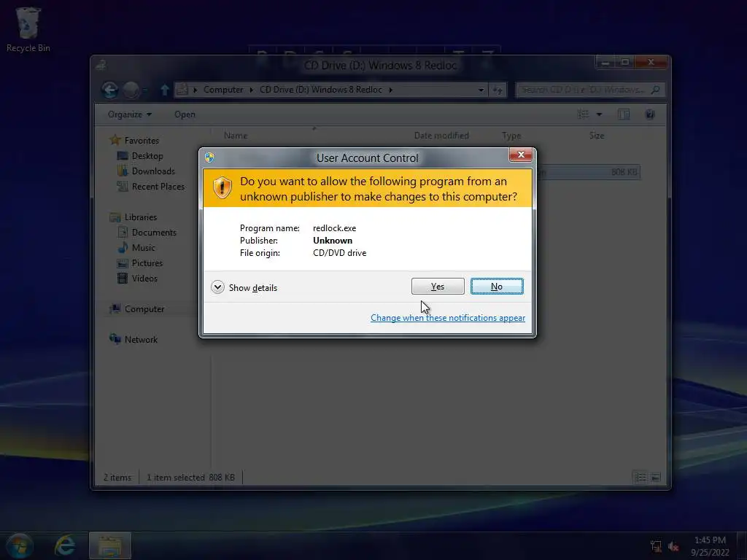
Task: Sort by Date modified column
Action: 441,136
